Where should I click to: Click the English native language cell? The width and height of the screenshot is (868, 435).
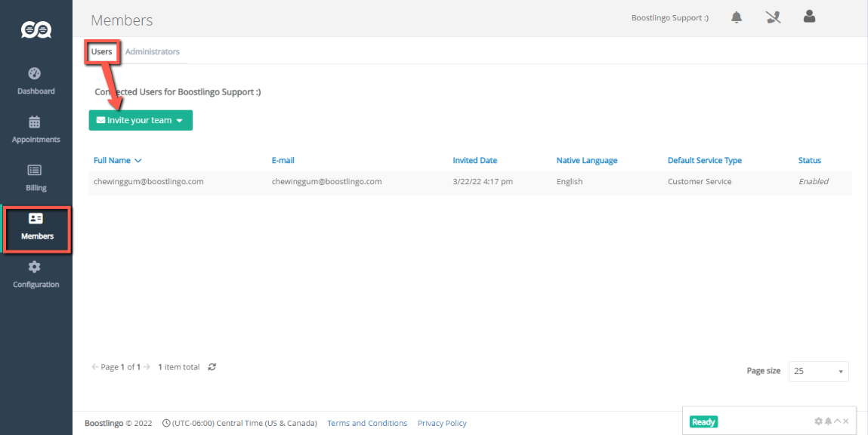[x=569, y=181]
